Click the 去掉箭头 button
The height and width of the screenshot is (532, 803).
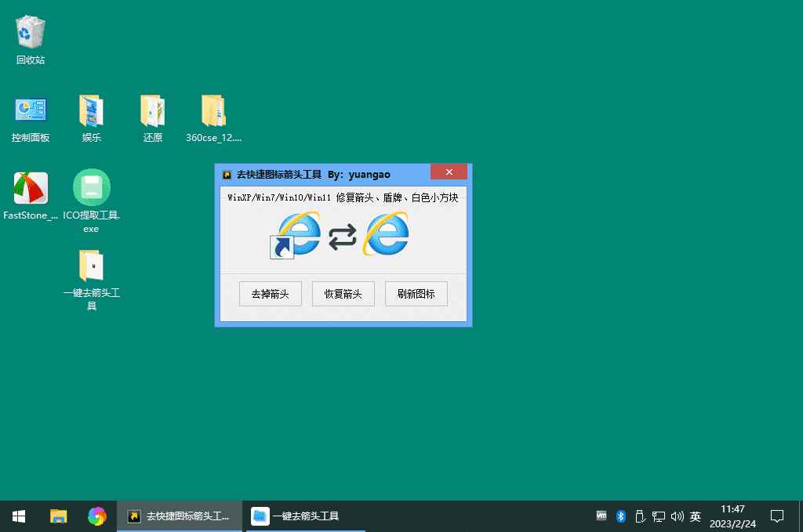pyautogui.click(x=270, y=294)
